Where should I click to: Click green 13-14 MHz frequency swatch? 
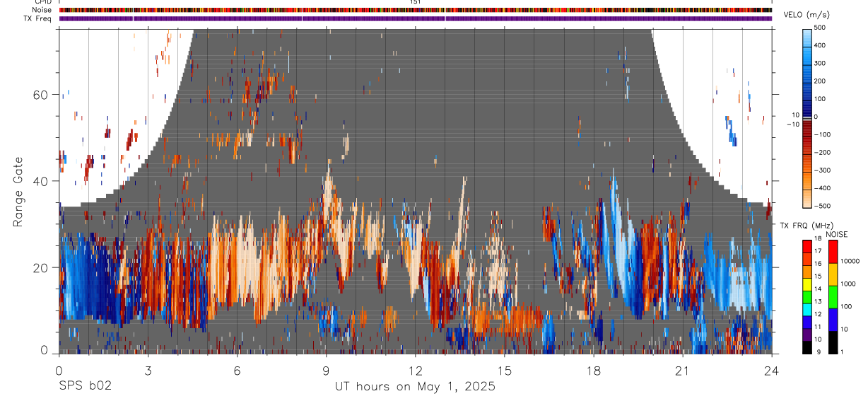[x=807, y=297]
